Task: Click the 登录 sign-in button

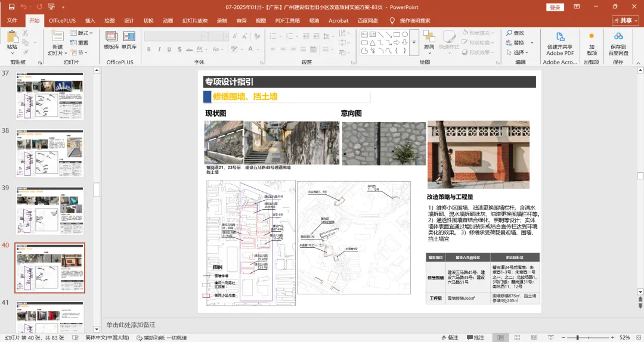Action: 555,7
